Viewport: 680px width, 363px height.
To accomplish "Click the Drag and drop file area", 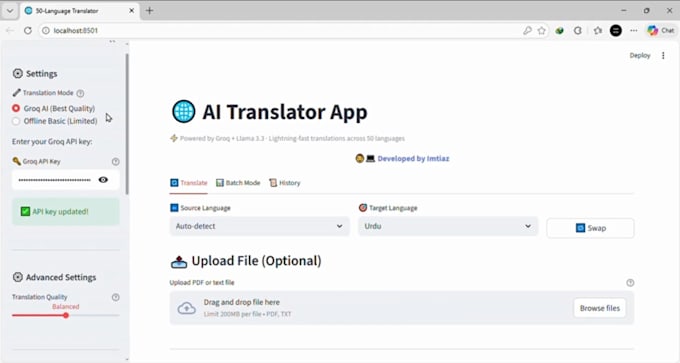I will tap(402, 308).
